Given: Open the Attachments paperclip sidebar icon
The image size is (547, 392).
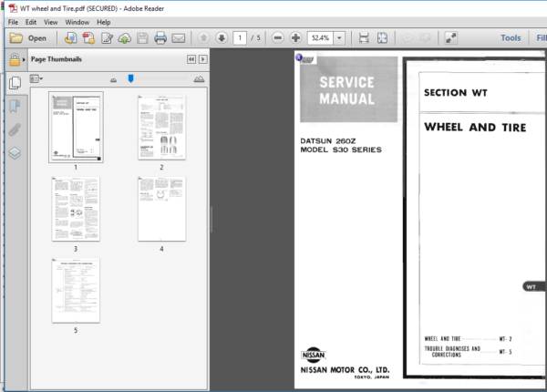Looking at the screenshot, I should click(x=15, y=129).
